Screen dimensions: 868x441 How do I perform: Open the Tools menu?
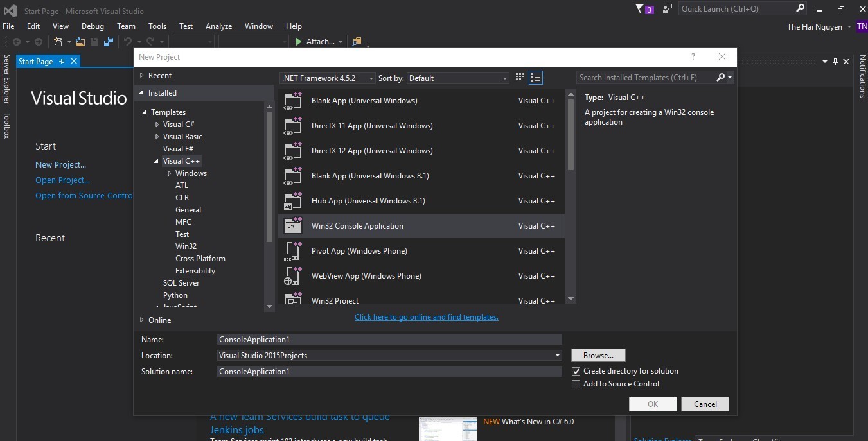coord(157,26)
